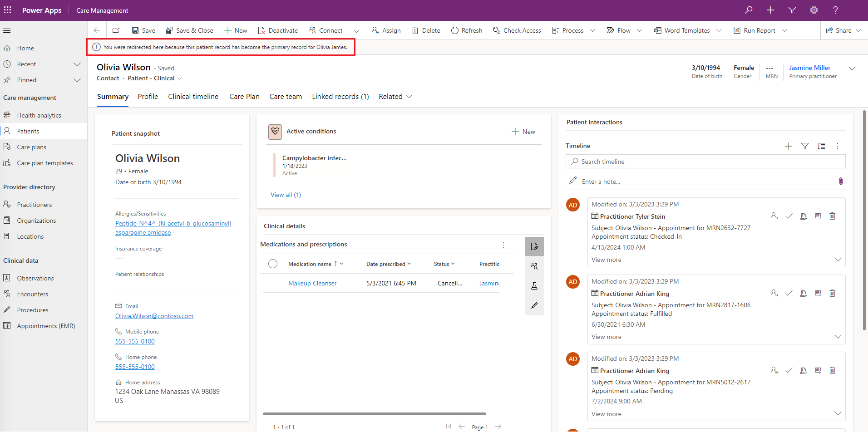Open the Clinical timeline tab

(193, 97)
